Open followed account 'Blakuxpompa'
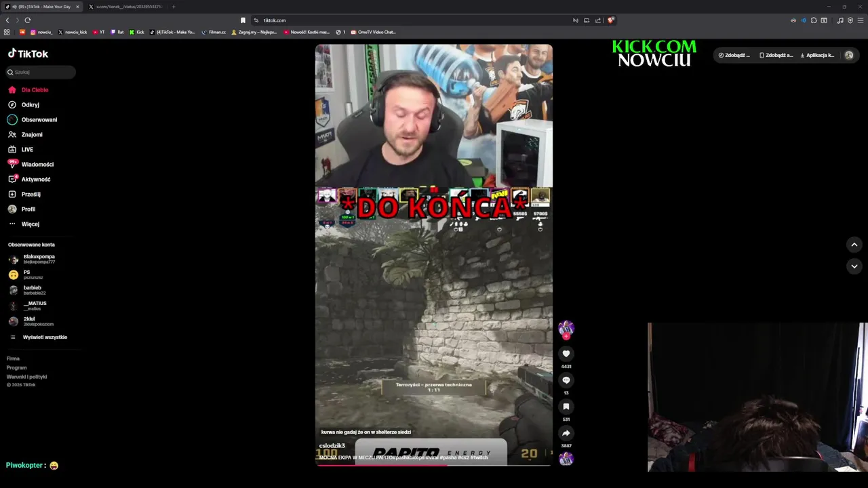Viewport: 868px width, 488px height. (32, 259)
